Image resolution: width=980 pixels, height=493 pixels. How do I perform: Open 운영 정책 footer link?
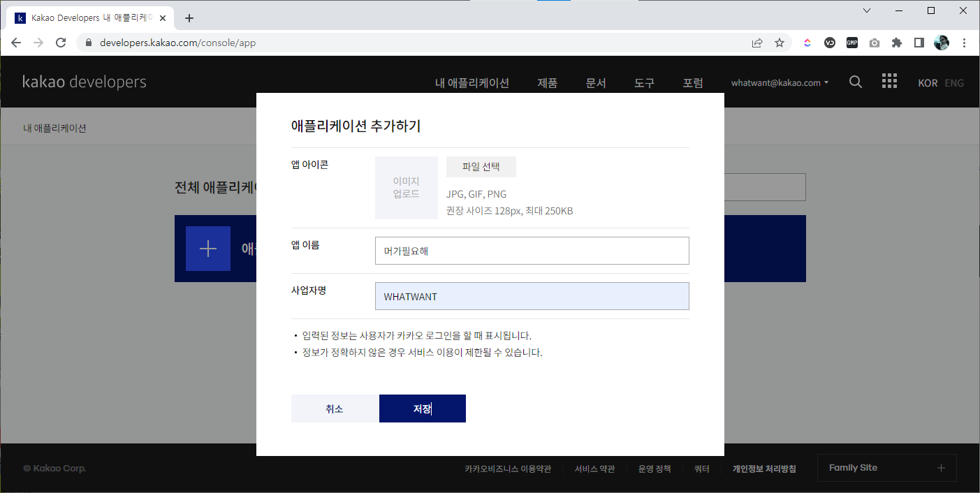pyautogui.click(x=654, y=469)
